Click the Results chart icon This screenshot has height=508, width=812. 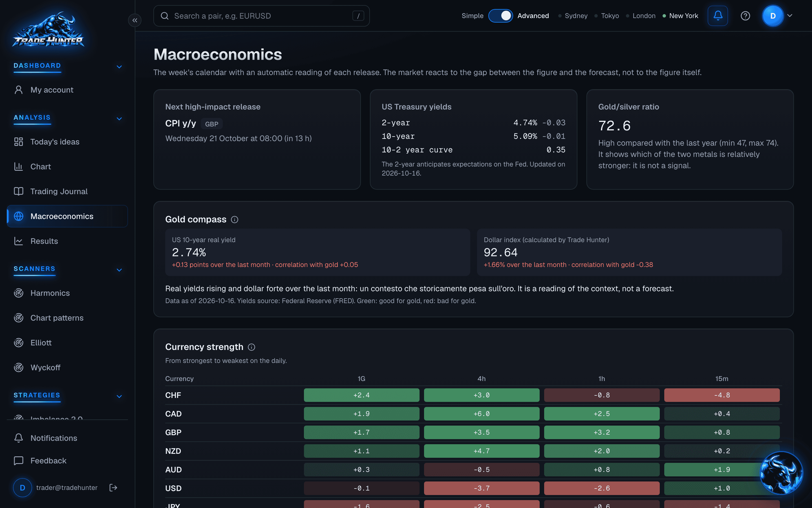[18, 241]
